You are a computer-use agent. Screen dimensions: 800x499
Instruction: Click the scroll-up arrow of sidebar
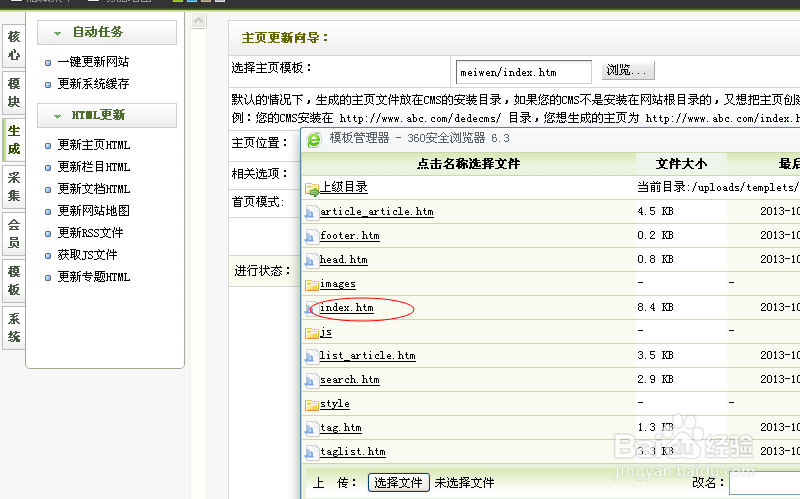pyautogui.click(x=198, y=20)
